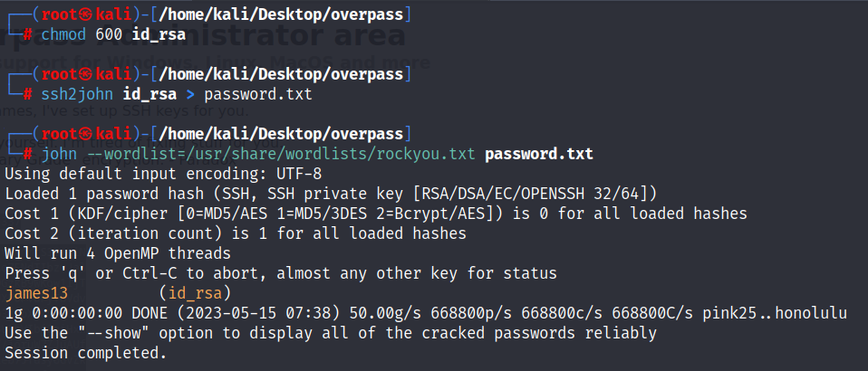Click the orange (id_rsa) label
The image size is (868, 371).
pyautogui.click(x=195, y=293)
